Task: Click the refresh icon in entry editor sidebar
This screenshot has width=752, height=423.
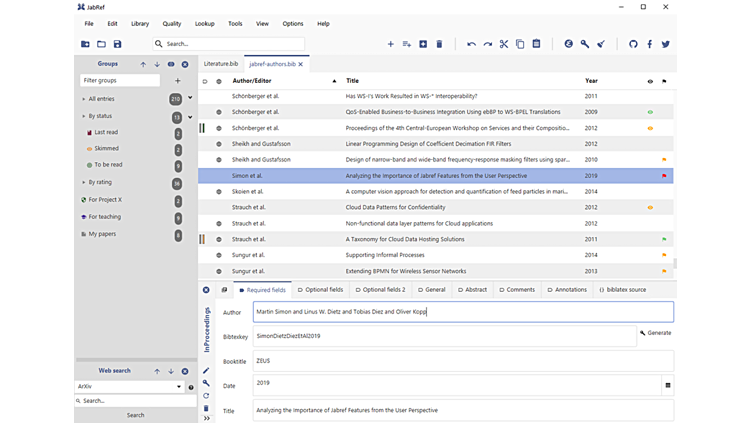Action: 206,396
